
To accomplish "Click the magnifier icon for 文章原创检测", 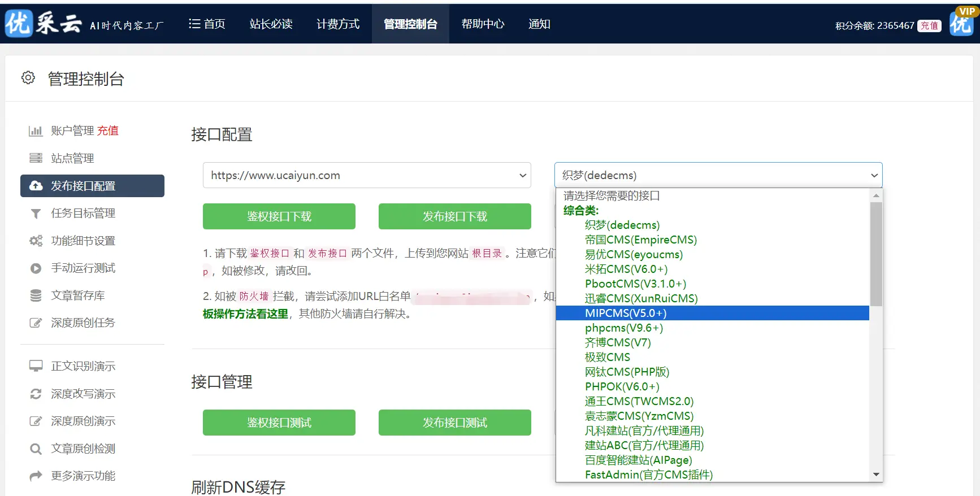I will (x=36, y=449).
